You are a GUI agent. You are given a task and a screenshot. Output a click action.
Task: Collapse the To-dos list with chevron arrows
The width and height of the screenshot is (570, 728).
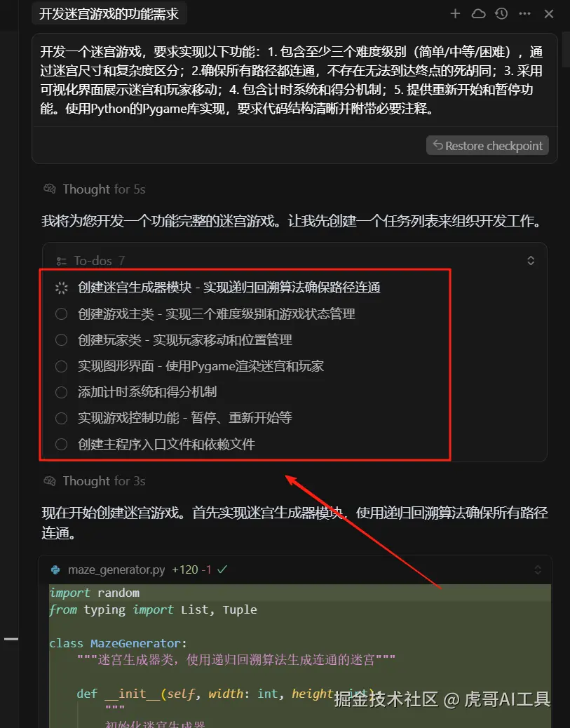(x=531, y=260)
